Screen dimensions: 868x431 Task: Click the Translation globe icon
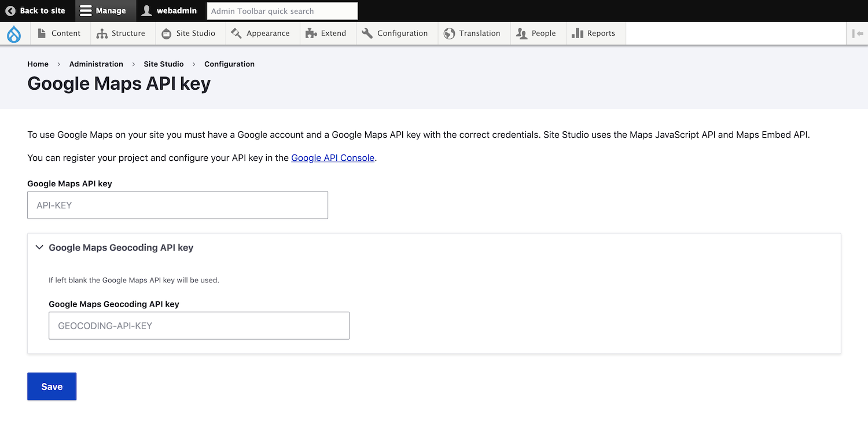(x=449, y=34)
